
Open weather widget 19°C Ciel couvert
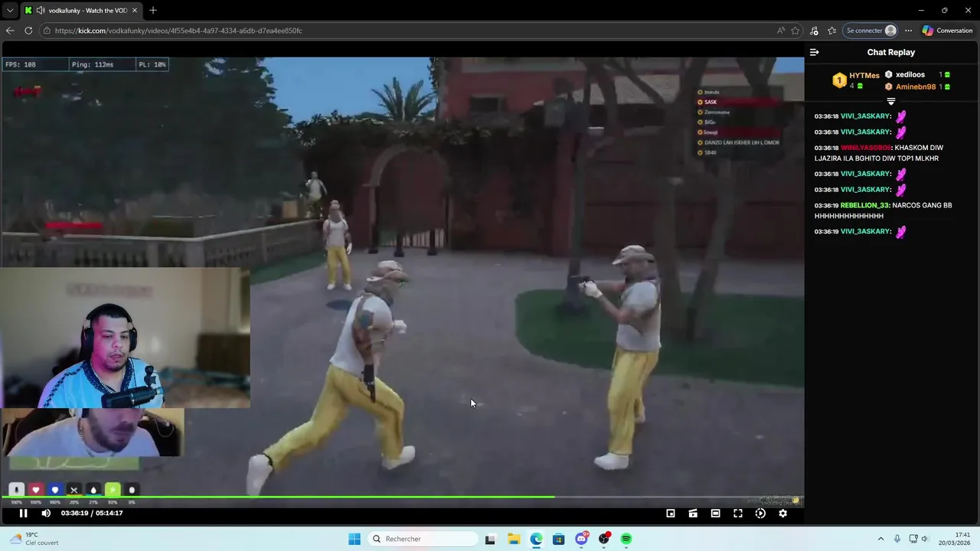34,539
